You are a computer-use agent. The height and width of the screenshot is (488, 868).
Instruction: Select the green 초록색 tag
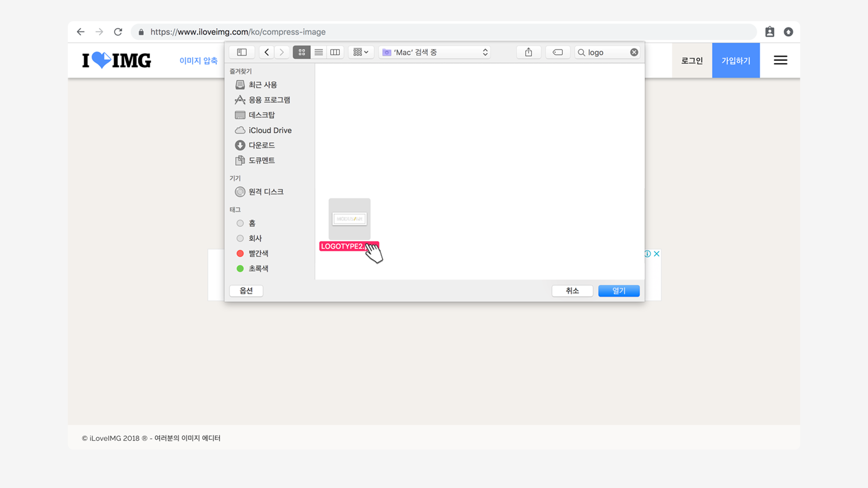[240, 268]
